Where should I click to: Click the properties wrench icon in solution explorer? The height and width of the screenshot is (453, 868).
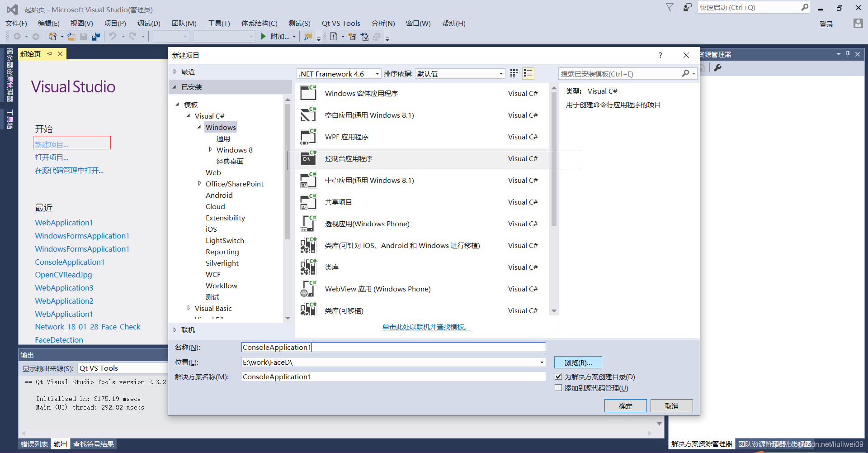tap(717, 67)
